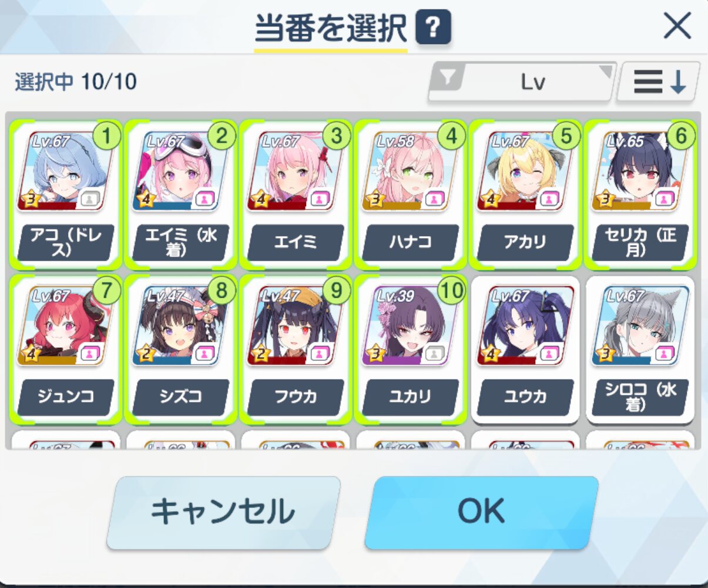Viewport: 708px width, 588px height.
Task: Click the pink person icon on ユウカ's card
Action: coord(549,354)
